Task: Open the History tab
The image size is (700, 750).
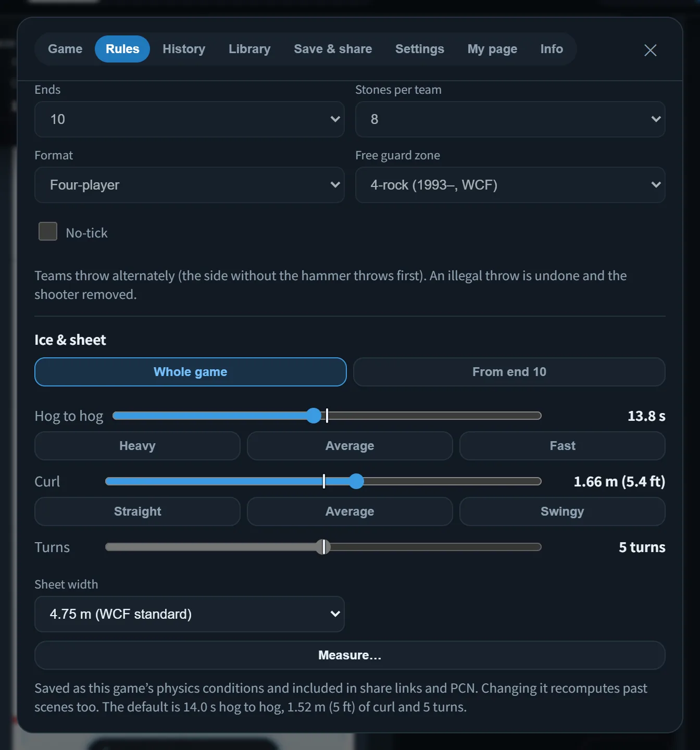Action: (184, 49)
